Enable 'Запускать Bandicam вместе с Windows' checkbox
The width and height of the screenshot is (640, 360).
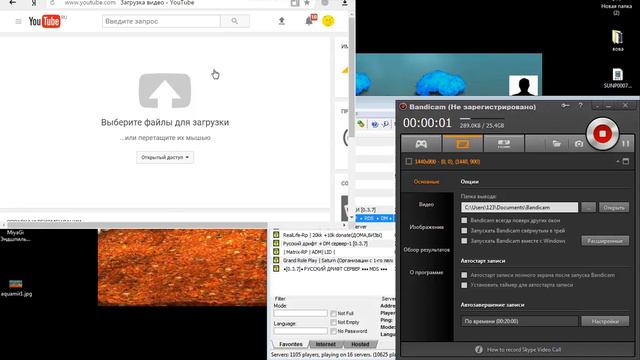tap(464, 241)
